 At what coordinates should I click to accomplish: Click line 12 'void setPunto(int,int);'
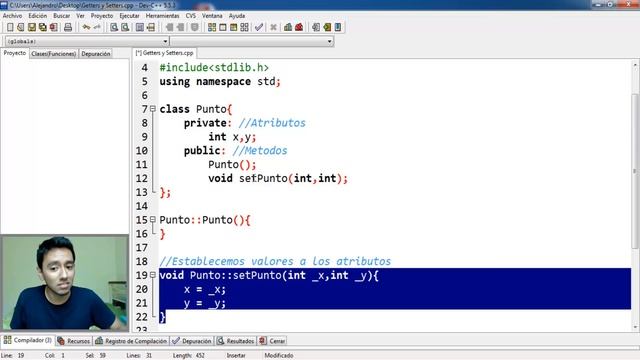tap(278, 178)
